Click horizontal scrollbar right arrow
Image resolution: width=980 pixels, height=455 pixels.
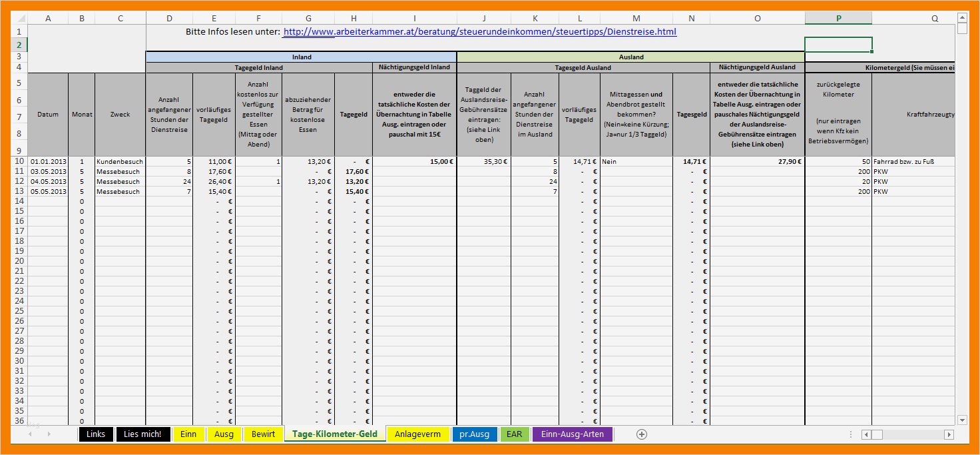949,434
